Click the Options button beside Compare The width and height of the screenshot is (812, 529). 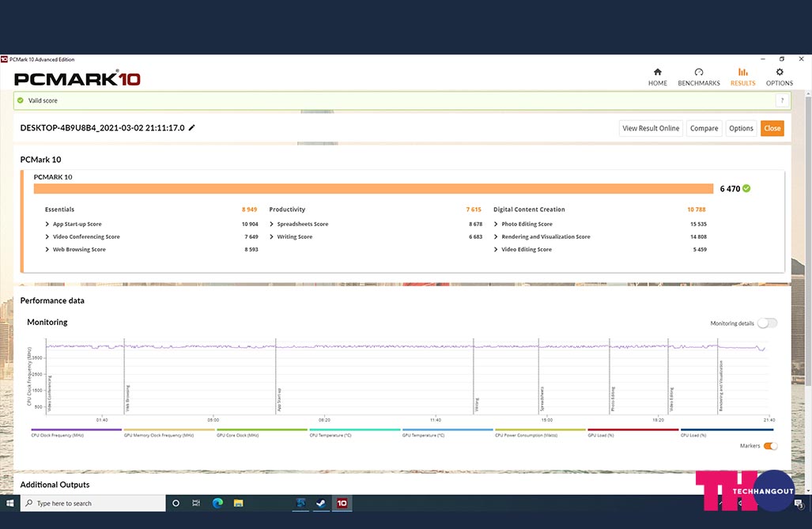741,128
